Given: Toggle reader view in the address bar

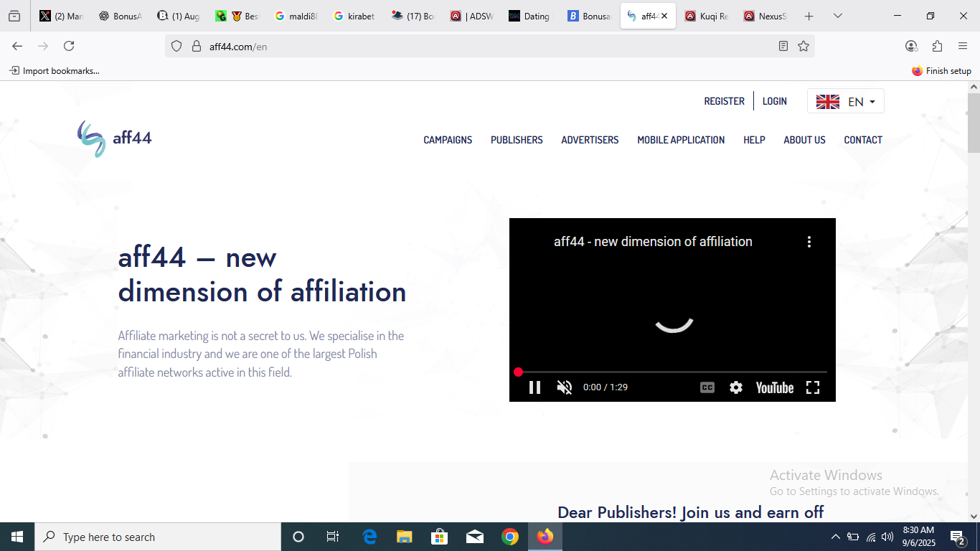Looking at the screenshot, I should point(783,46).
